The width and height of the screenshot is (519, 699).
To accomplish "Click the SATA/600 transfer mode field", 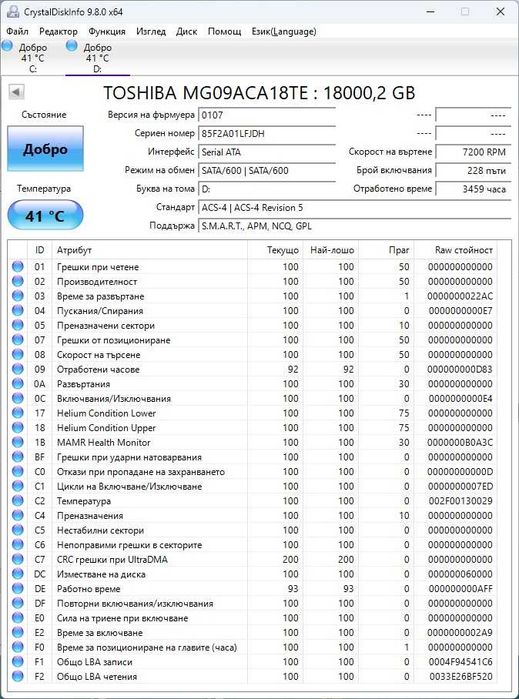I will pos(267,170).
